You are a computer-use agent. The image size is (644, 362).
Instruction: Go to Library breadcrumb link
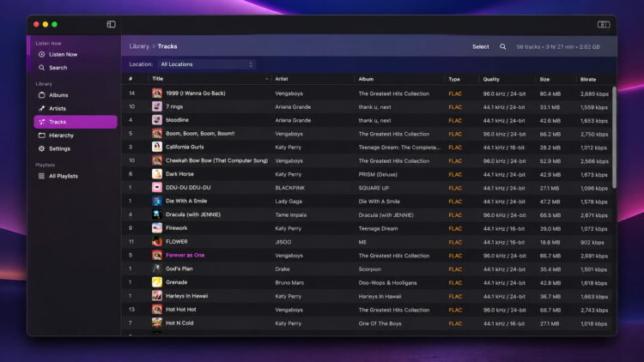[x=139, y=46]
